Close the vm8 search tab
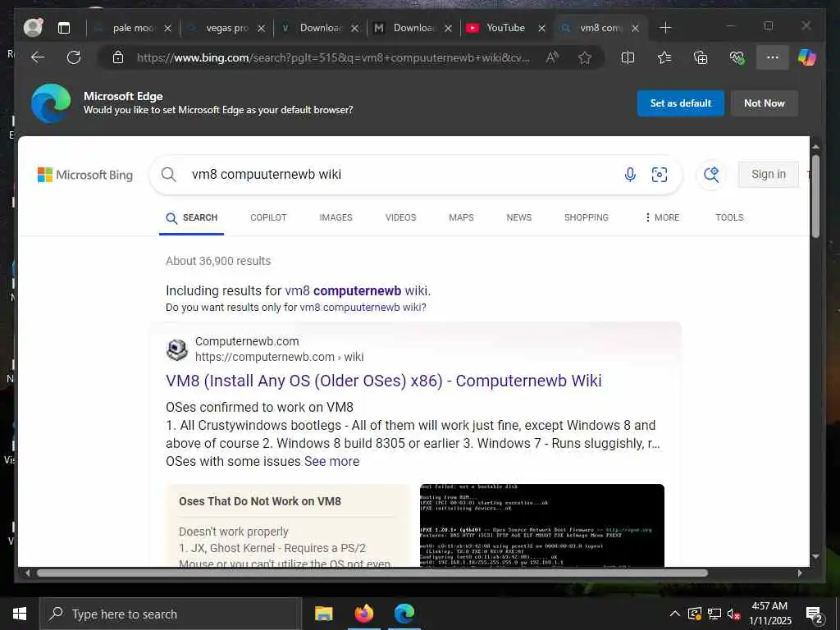Image resolution: width=840 pixels, height=630 pixels. pos(635,28)
